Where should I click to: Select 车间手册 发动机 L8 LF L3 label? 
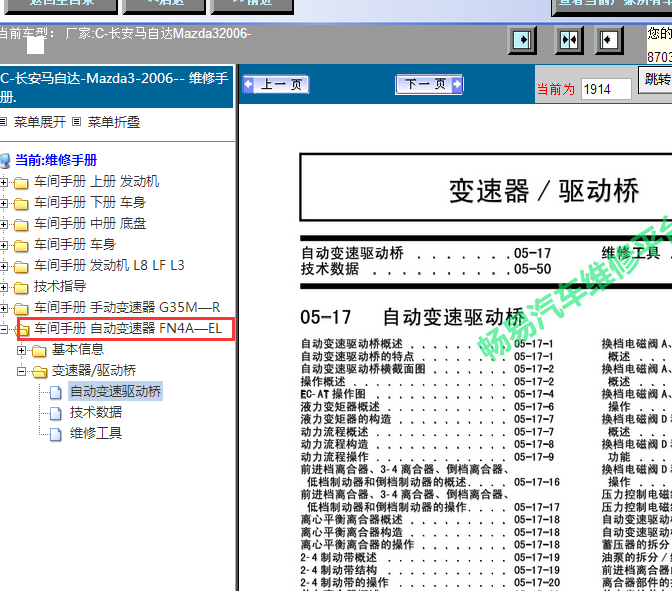click(109, 265)
